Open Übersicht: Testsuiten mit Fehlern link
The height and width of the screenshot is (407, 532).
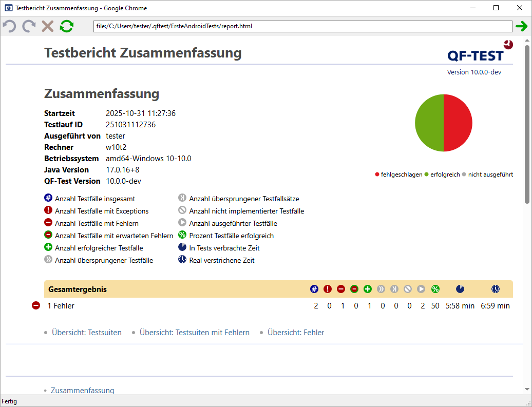(194, 333)
